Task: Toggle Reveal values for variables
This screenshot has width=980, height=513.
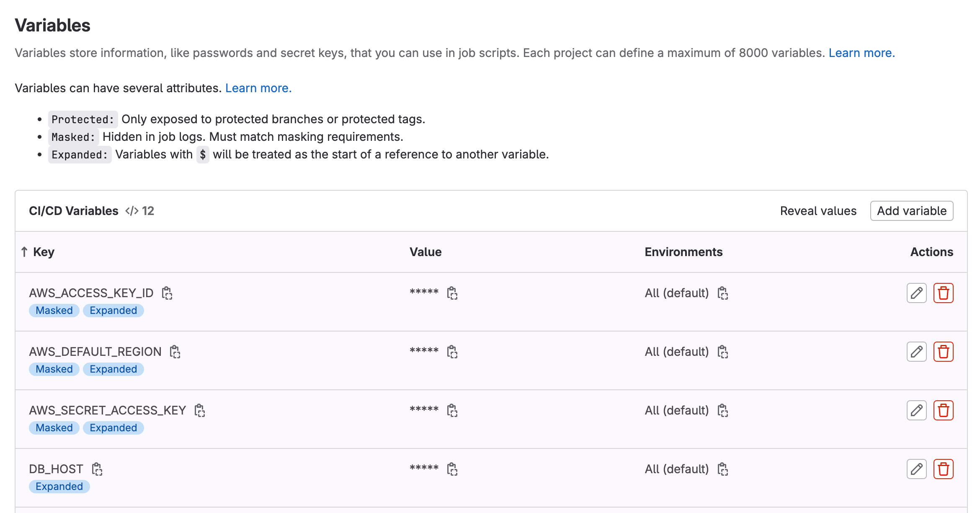Action: coord(818,211)
